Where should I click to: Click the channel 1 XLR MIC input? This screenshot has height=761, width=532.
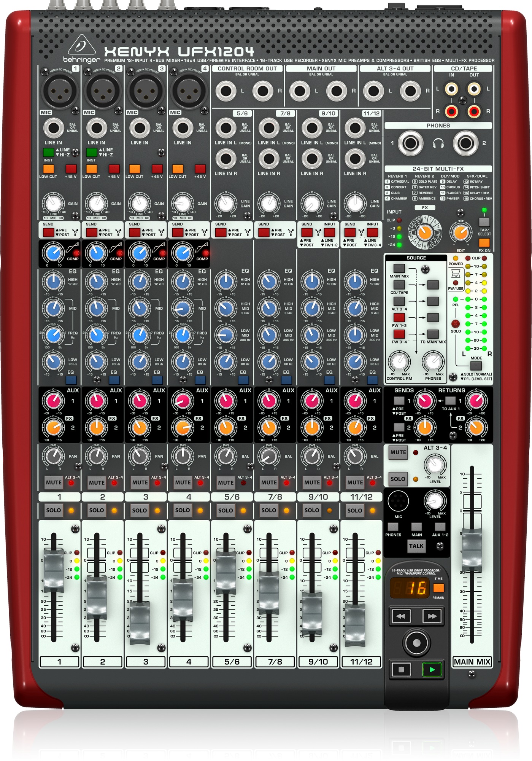click(59, 92)
